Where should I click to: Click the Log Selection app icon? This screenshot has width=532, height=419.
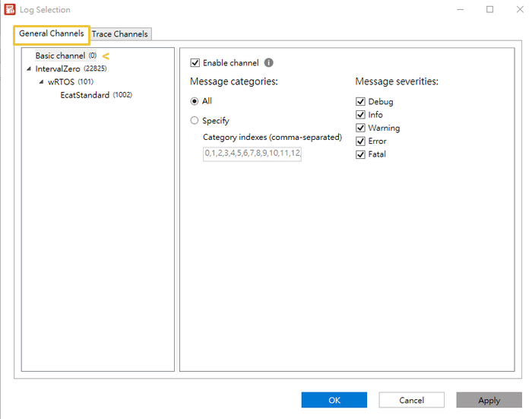(10, 10)
